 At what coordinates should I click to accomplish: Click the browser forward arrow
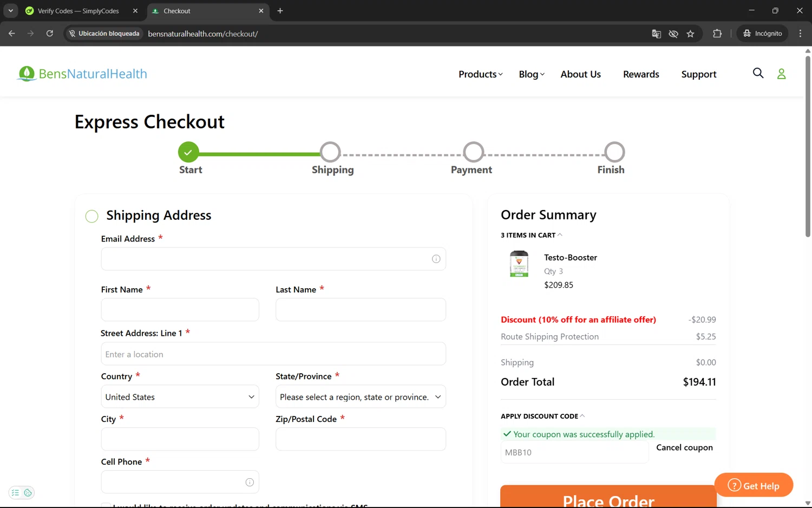click(x=30, y=34)
